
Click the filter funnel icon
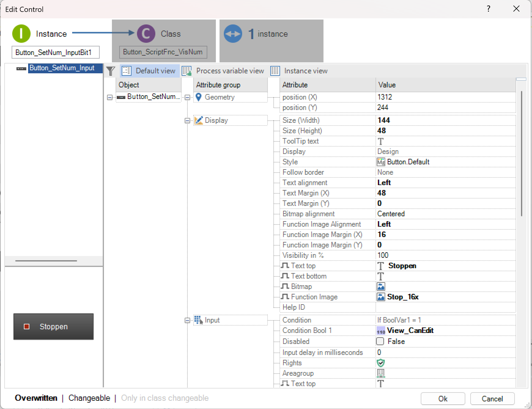(110, 71)
